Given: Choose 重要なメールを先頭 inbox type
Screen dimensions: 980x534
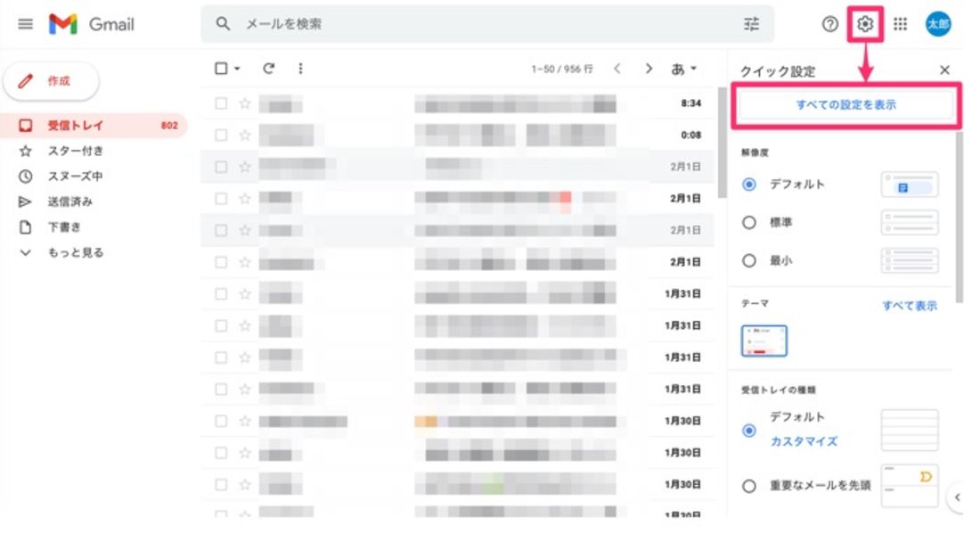Looking at the screenshot, I should tap(749, 486).
